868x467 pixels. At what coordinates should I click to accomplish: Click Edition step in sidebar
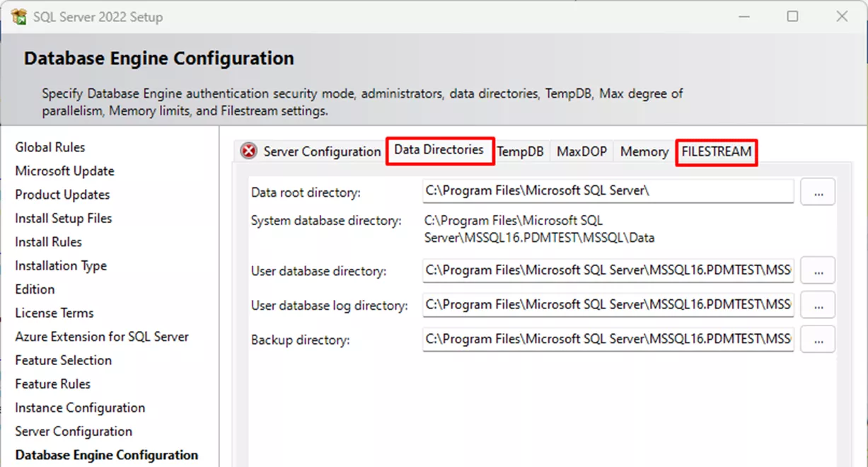(35, 289)
